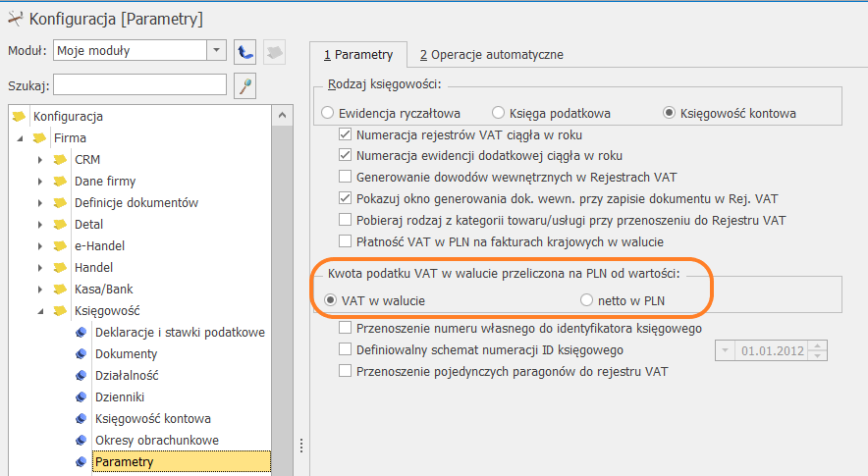Click the Detal folder icon
This screenshot has width=868, height=476.
click(x=60, y=224)
